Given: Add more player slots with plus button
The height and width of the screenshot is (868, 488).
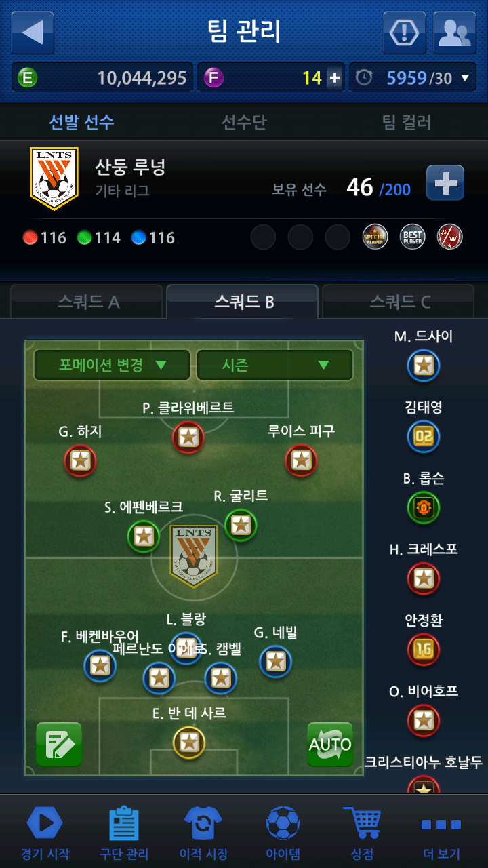Looking at the screenshot, I should 445,182.
